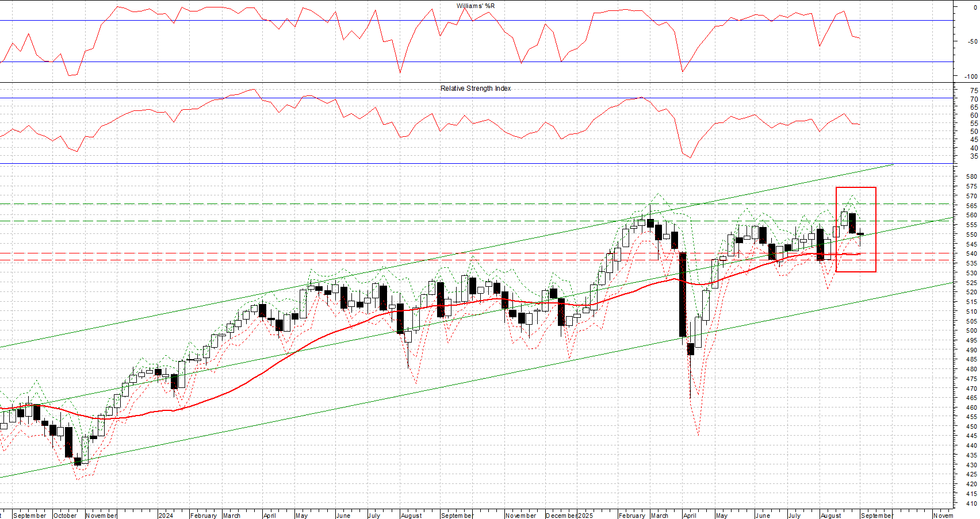The height and width of the screenshot is (519, 980).
Task: Click the 2025 year label on the time axis
Action: click(x=585, y=516)
